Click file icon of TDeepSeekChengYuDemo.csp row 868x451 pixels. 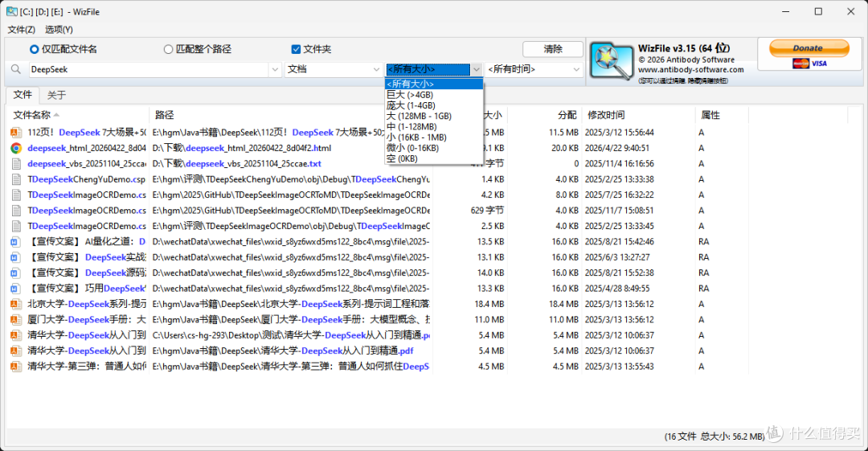[16, 179]
